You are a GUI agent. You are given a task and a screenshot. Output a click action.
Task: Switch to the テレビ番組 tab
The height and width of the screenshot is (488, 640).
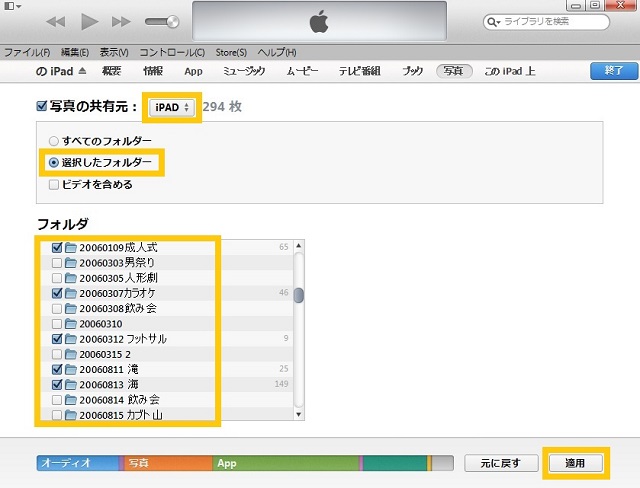[360, 71]
